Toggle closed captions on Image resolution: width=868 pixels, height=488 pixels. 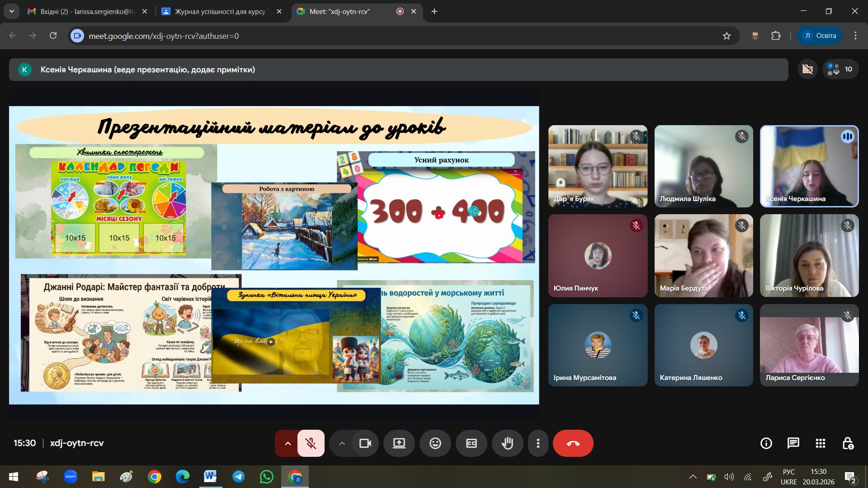point(471,443)
